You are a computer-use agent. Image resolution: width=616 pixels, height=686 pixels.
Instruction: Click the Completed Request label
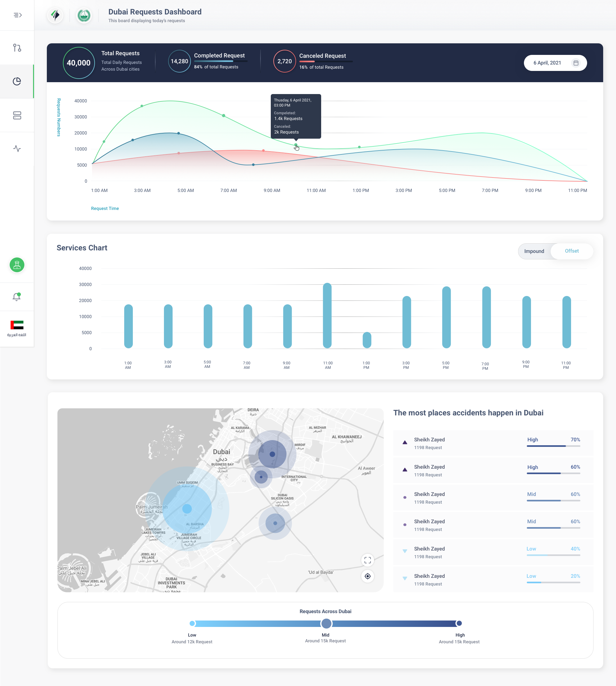(x=219, y=56)
